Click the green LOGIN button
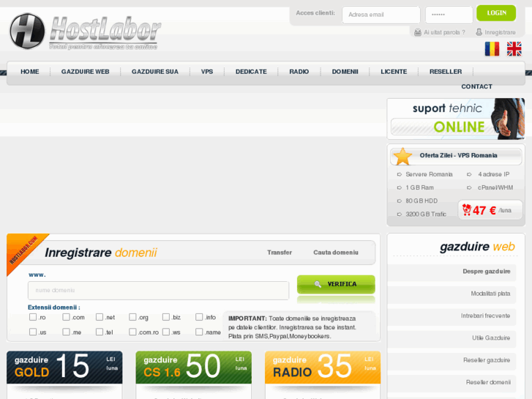The image size is (532, 399). click(496, 13)
